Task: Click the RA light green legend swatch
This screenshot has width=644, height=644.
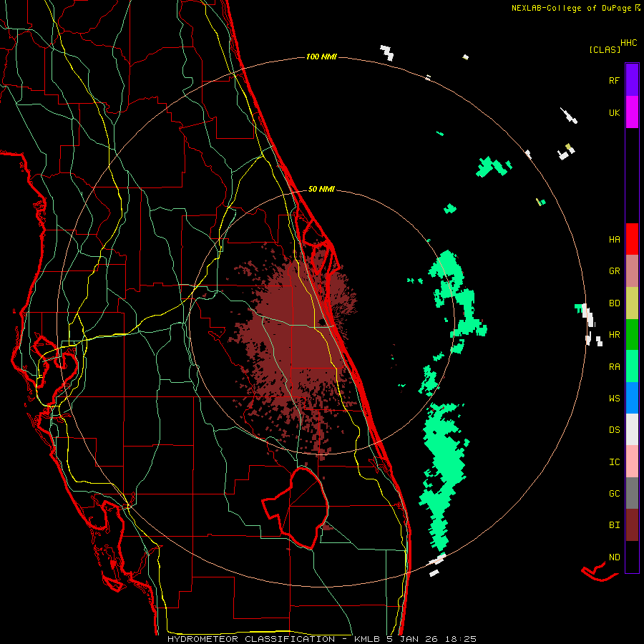Action: point(632,366)
